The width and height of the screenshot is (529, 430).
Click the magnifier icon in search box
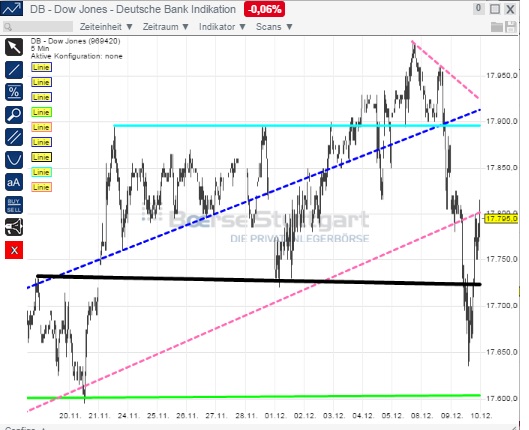8,27
